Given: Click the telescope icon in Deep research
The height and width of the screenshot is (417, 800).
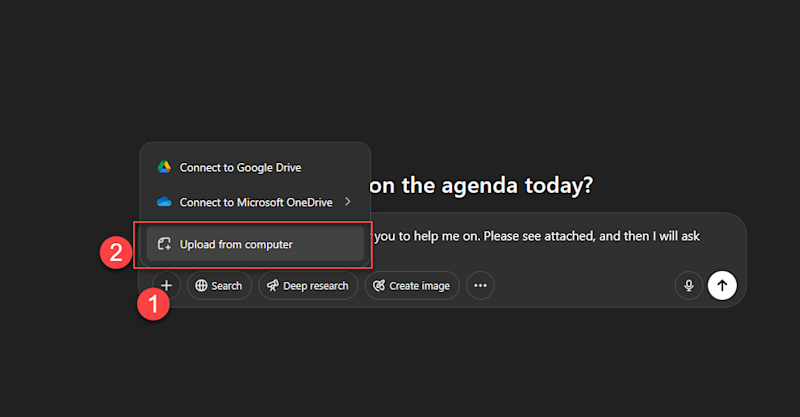Looking at the screenshot, I should 273,285.
